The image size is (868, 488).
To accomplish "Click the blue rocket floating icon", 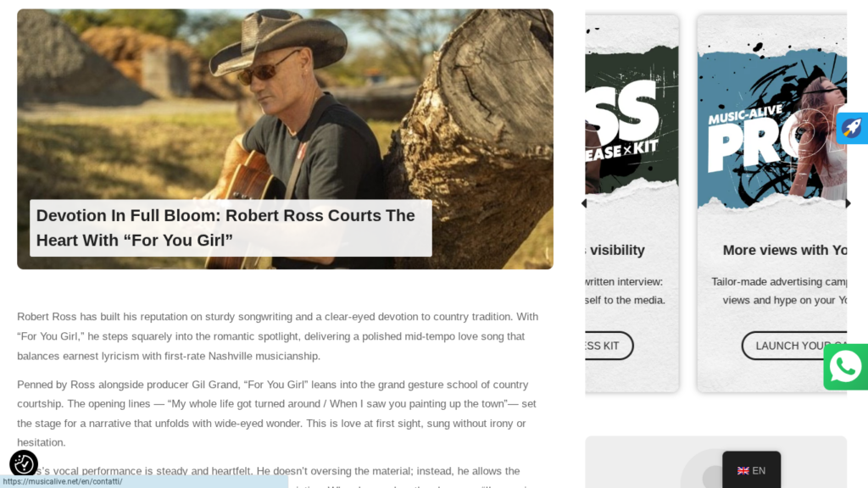I will (x=852, y=128).
